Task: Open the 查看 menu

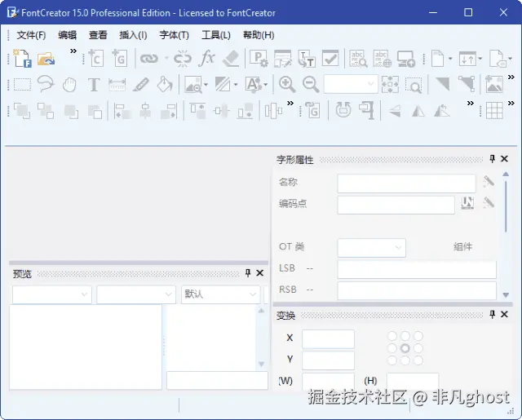Action: pyautogui.click(x=98, y=35)
